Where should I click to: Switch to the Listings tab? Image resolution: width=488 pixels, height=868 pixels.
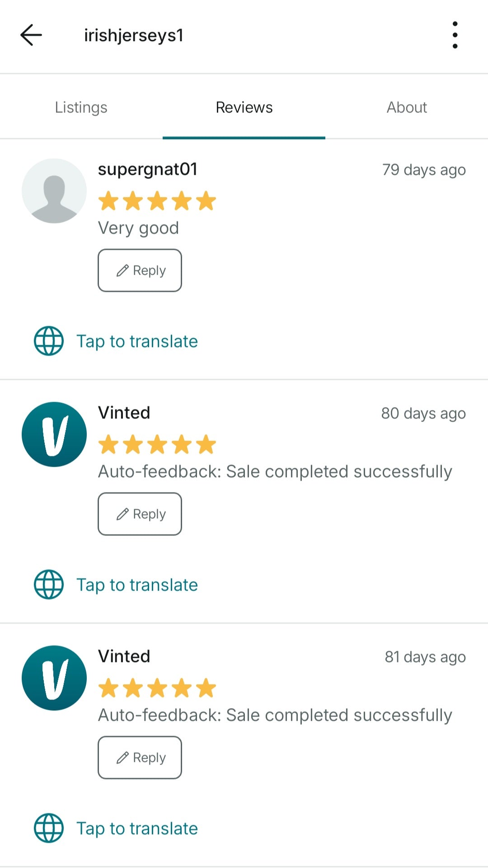tap(81, 108)
